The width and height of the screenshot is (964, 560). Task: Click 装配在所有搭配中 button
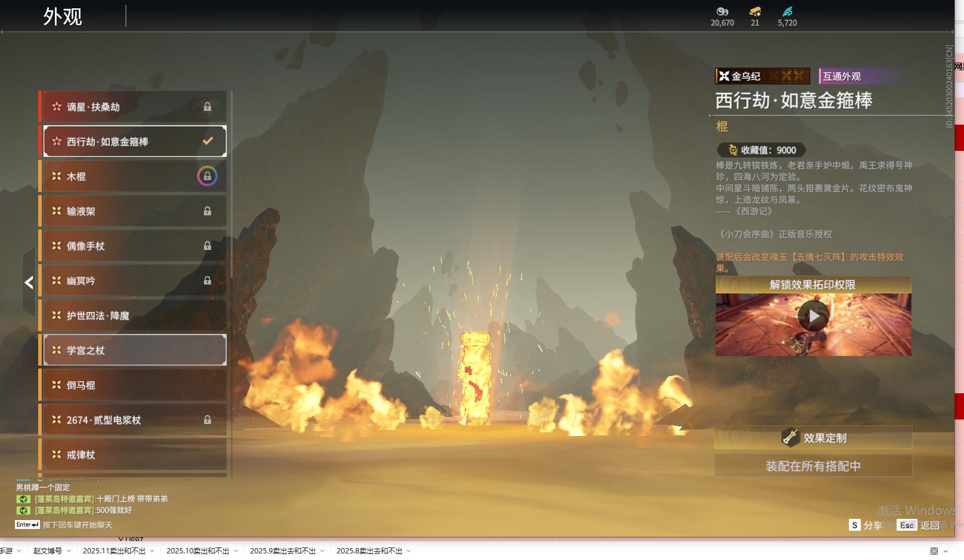(x=813, y=466)
